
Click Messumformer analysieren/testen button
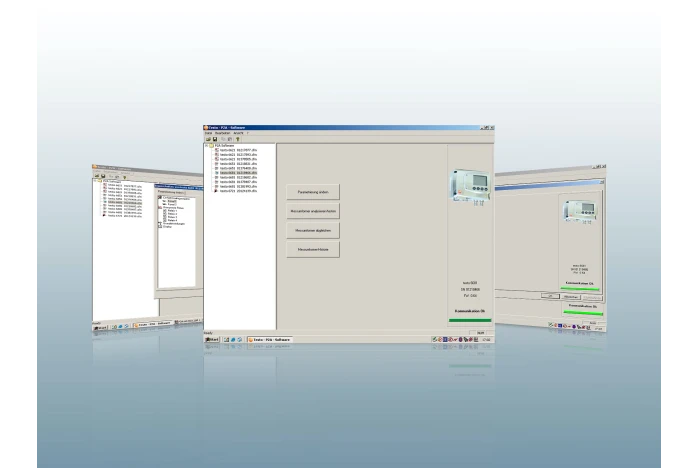pyautogui.click(x=313, y=211)
